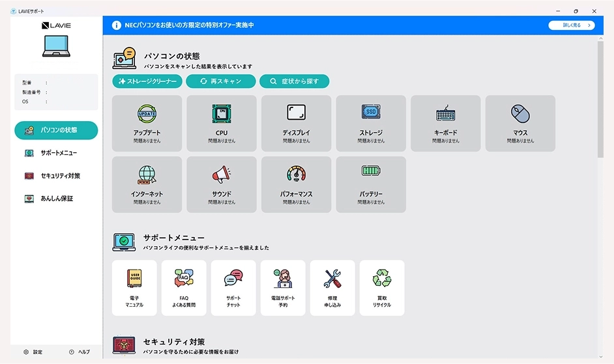The image size is (614, 364).
Task: Open the キーボード status tile
Action: (x=446, y=123)
